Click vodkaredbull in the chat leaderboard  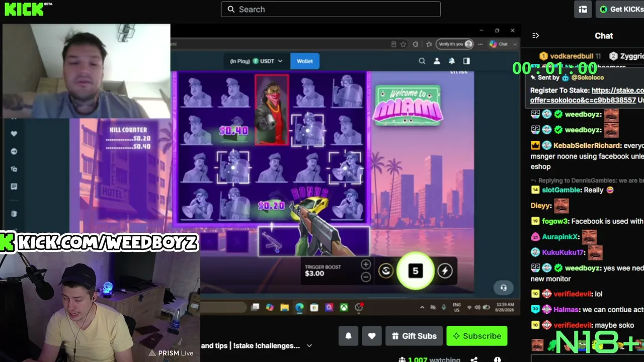(x=572, y=56)
